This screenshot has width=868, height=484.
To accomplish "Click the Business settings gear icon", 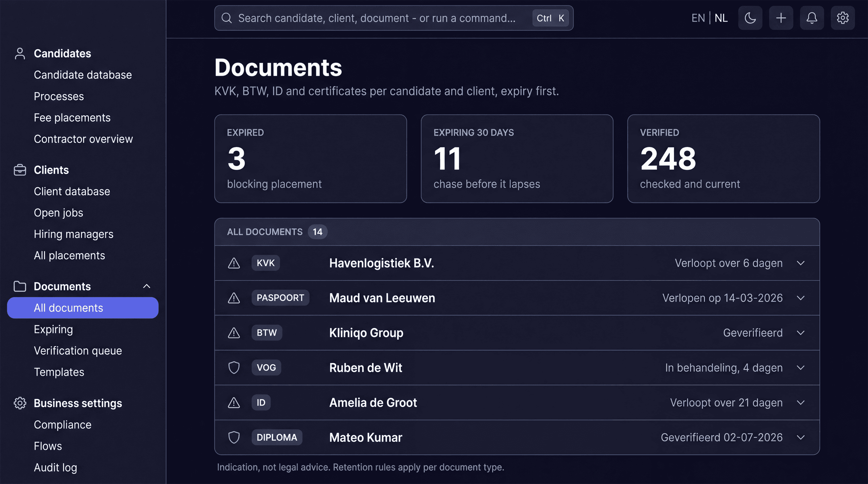I will click(x=20, y=403).
